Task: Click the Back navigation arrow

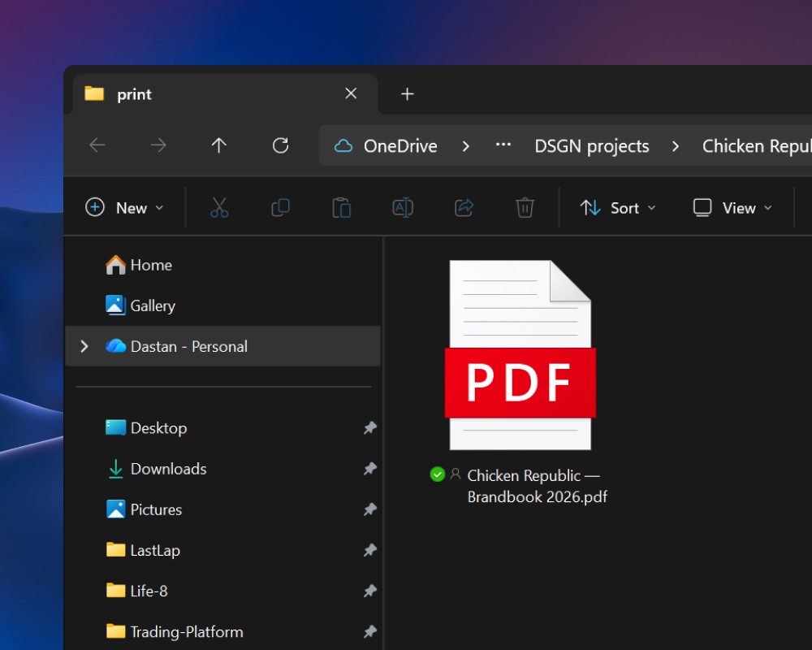Action: tap(97, 145)
